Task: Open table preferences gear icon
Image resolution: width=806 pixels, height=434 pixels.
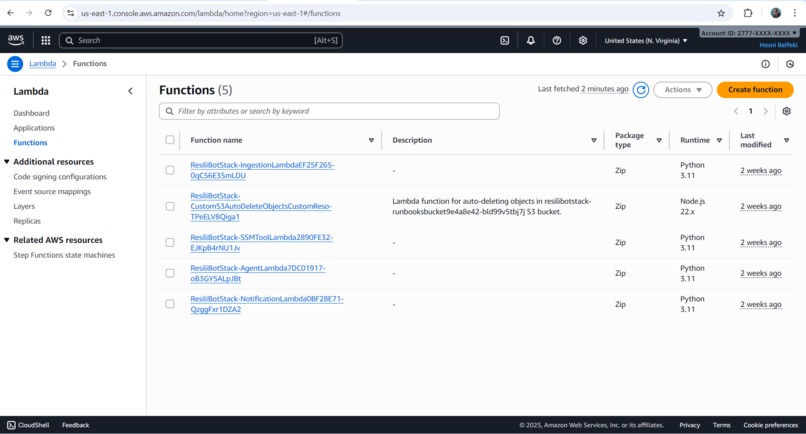Action: pyautogui.click(x=786, y=111)
